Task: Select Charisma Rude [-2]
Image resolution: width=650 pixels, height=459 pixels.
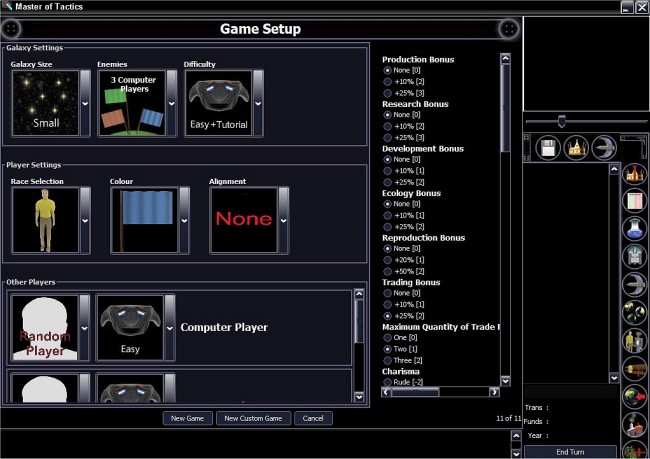Action: pyautogui.click(x=403, y=382)
